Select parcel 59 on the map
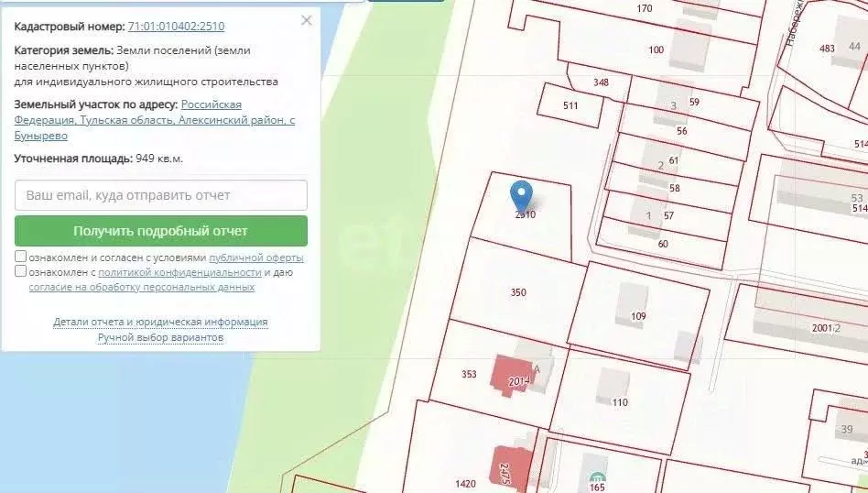The height and width of the screenshot is (493, 868). 694,102
